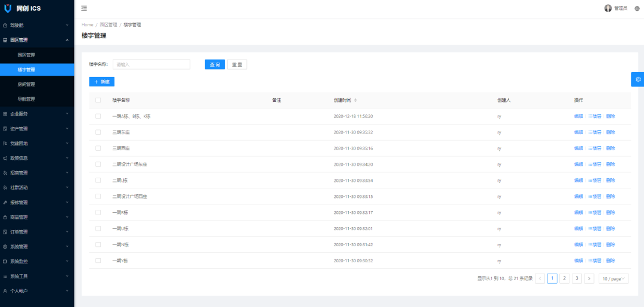This screenshot has width=644, height=307.
Task: Click the 企业服务 sidebar icon
Action: point(5,114)
